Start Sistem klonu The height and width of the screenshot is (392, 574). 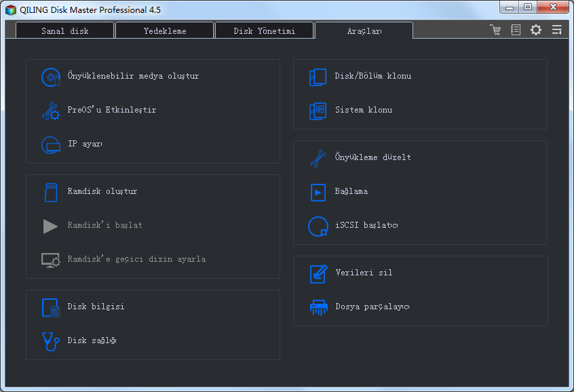pyautogui.click(x=364, y=110)
